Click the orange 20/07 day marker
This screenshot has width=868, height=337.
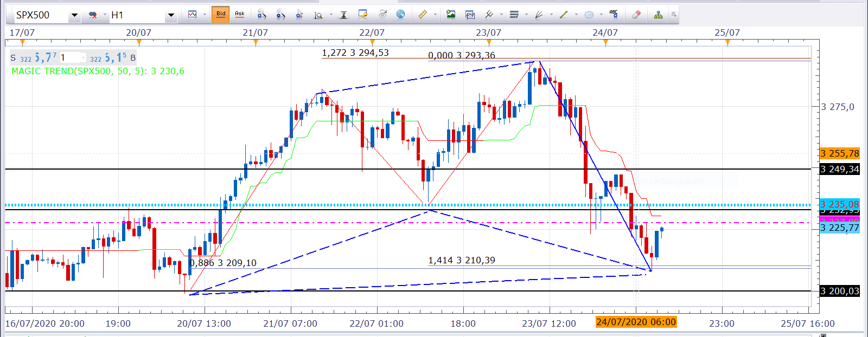click(139, 42)
